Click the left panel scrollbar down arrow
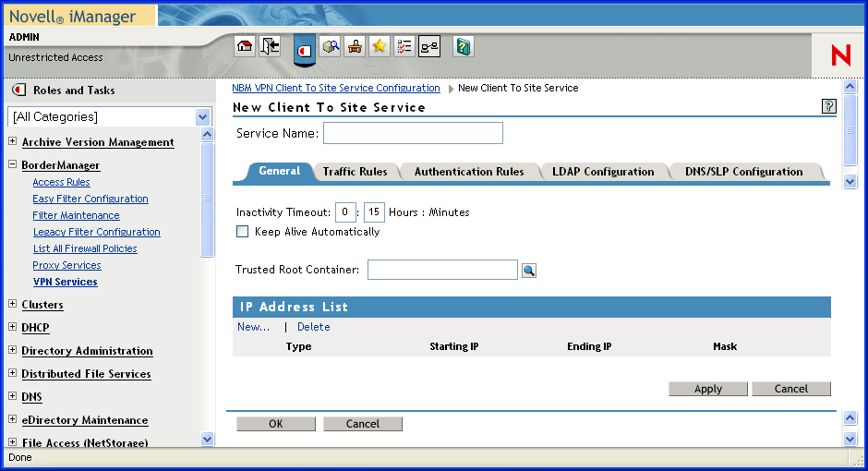The width and height of the screenshot is (868, 471). coord(207,439)
